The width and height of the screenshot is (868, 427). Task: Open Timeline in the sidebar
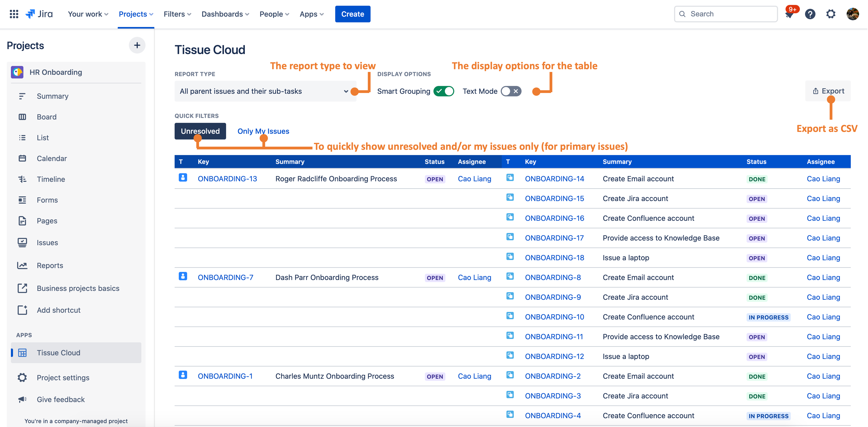pos(51,179)
